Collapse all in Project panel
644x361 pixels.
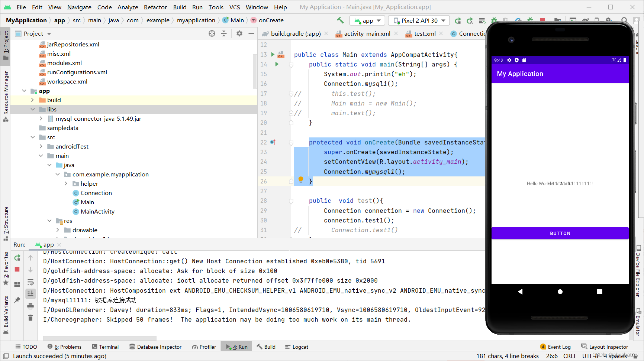(224, 33)
